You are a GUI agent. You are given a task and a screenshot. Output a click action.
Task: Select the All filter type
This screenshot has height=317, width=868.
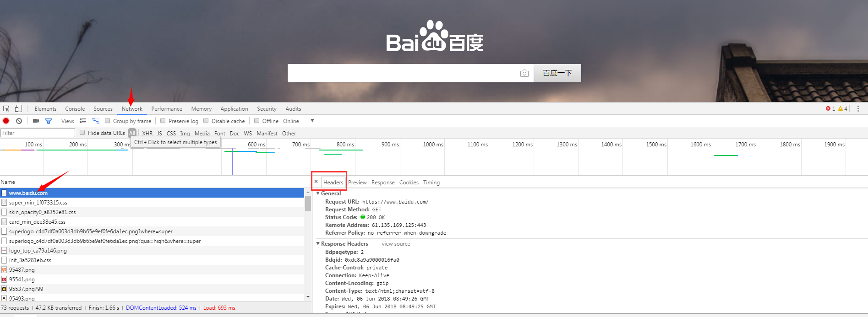tap(132, 133)
